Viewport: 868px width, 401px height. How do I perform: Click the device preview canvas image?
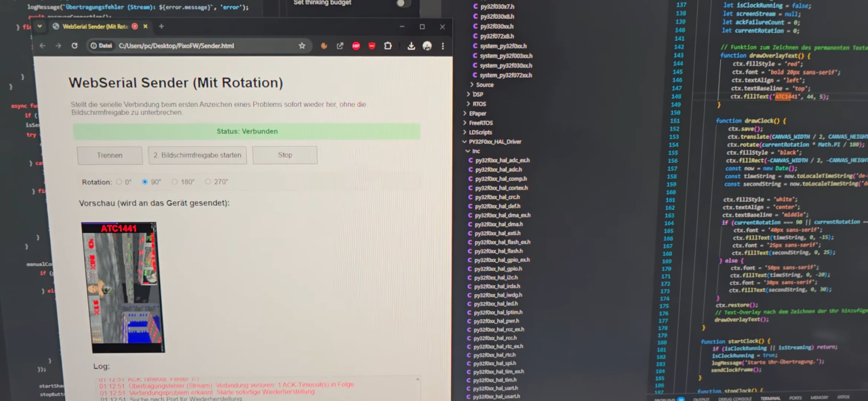click(122, 287)
